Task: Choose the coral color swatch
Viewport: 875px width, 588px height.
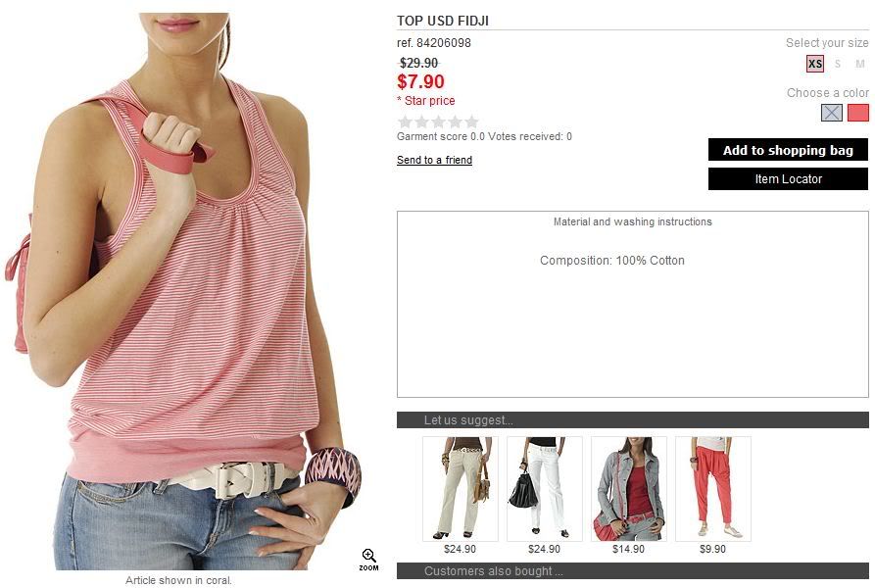Action: 858,113
